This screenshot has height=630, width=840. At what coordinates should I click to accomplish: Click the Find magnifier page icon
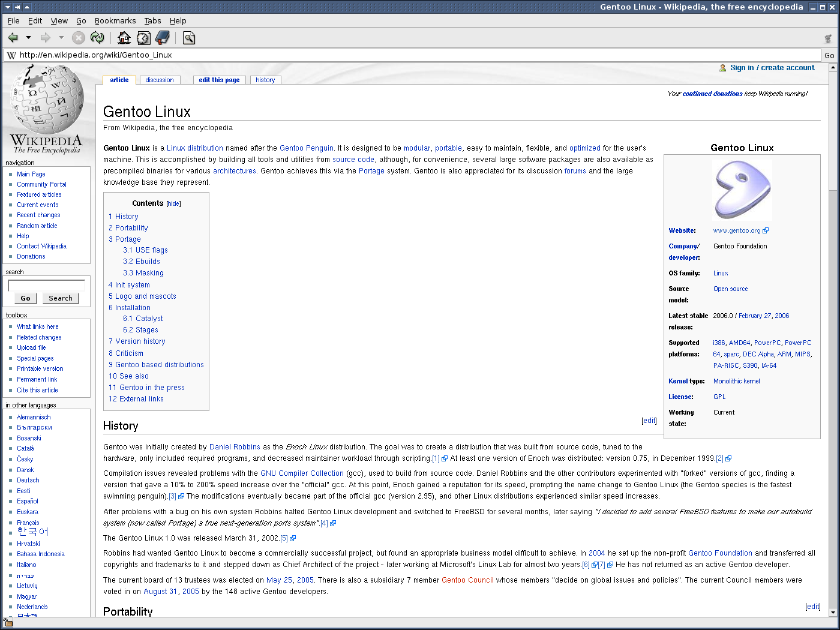tap(189, 38)
